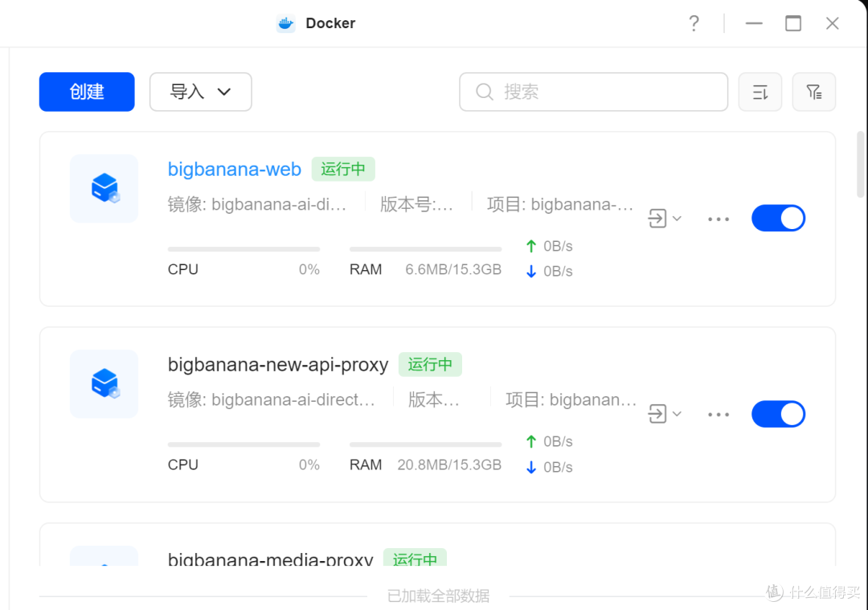Viewport: 868px width, 610px height.
Task: Click the CPU usage bar of bigbanana-web
Action: tap(244, 249)
